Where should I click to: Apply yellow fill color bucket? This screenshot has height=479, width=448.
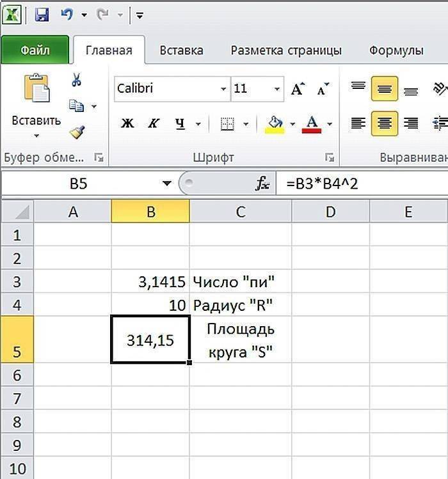point(275,124)
